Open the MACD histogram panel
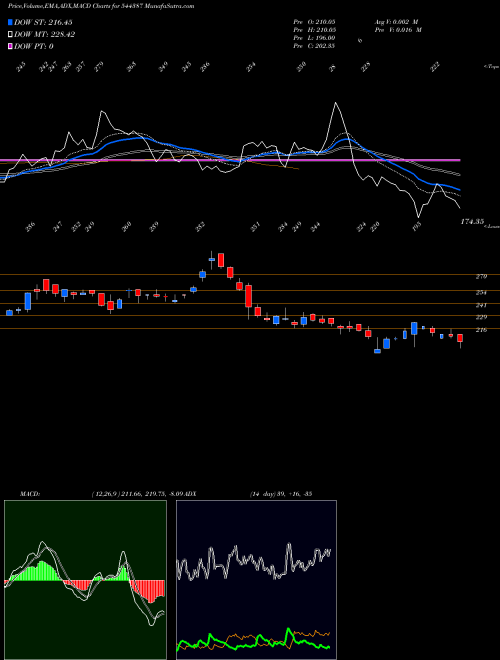Viewport: 500px width, 660px height. click(85, 580)
